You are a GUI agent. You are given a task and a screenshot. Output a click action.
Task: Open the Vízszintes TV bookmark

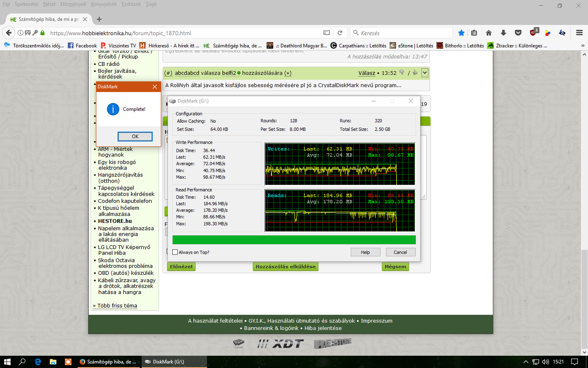point(118,46)
